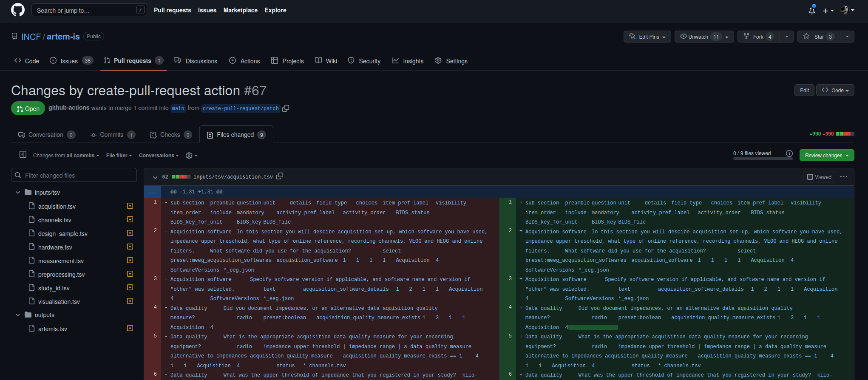Select preprocessing.tsv in the file tree
Viewport: 868px width, 380px height.
coord(61,275)
